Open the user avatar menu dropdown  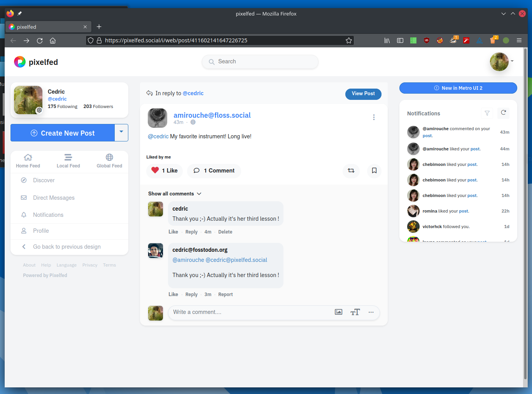coord(502,61)
